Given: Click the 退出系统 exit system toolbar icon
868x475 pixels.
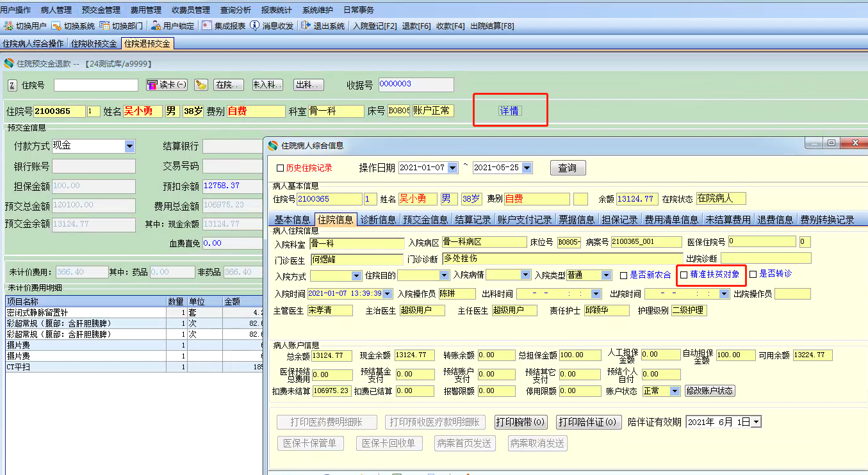Looking at the screenshot, I should coord(306,26).
